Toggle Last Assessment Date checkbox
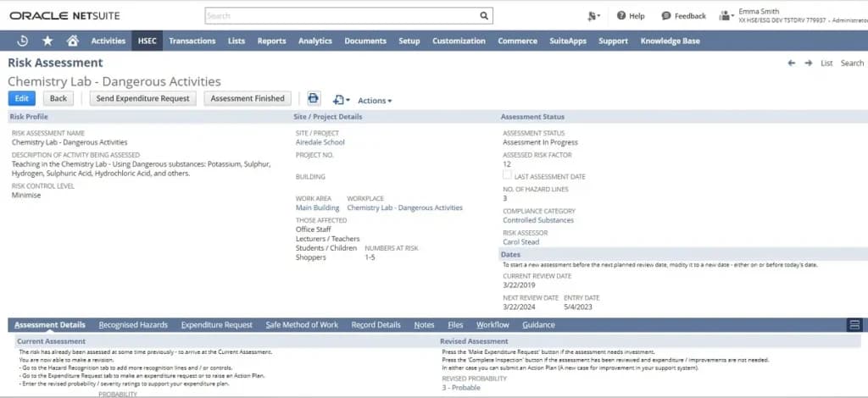868x398 pixels. pyautogui.click(x=507, y=175)
